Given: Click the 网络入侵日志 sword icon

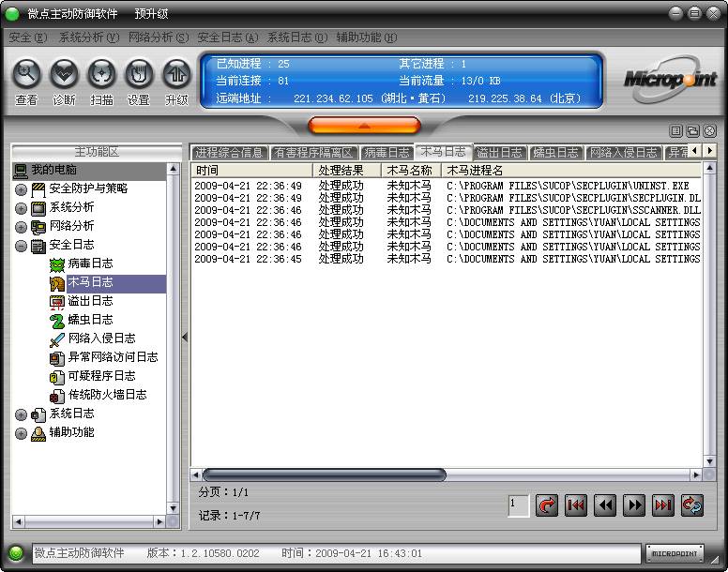Looking at the screenshot, I should click(x=56, y=339).
